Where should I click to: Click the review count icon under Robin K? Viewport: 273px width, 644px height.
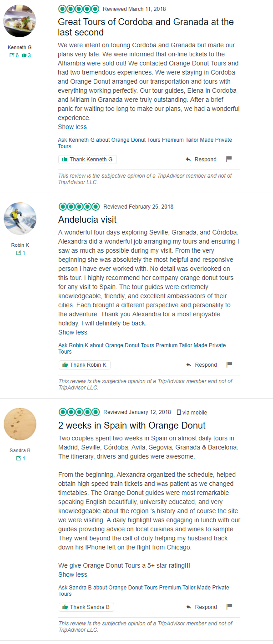17,253
